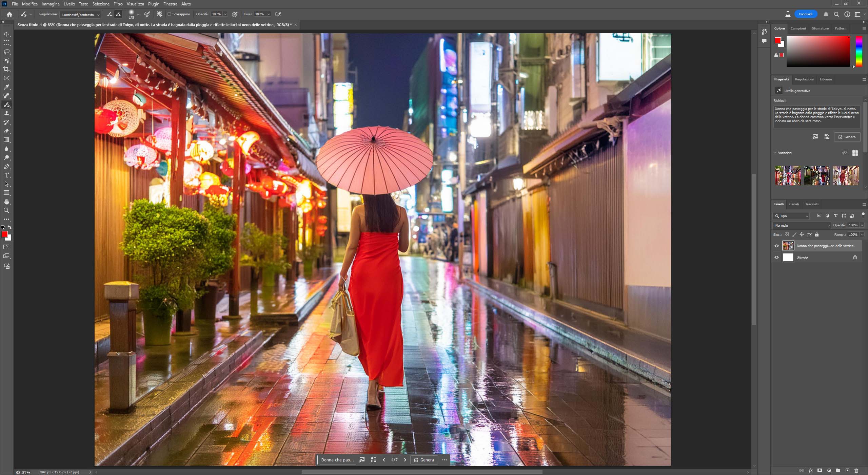Select the Zoom tool in toolbar
The image size is (868, 475).
[x=6, y=211]
